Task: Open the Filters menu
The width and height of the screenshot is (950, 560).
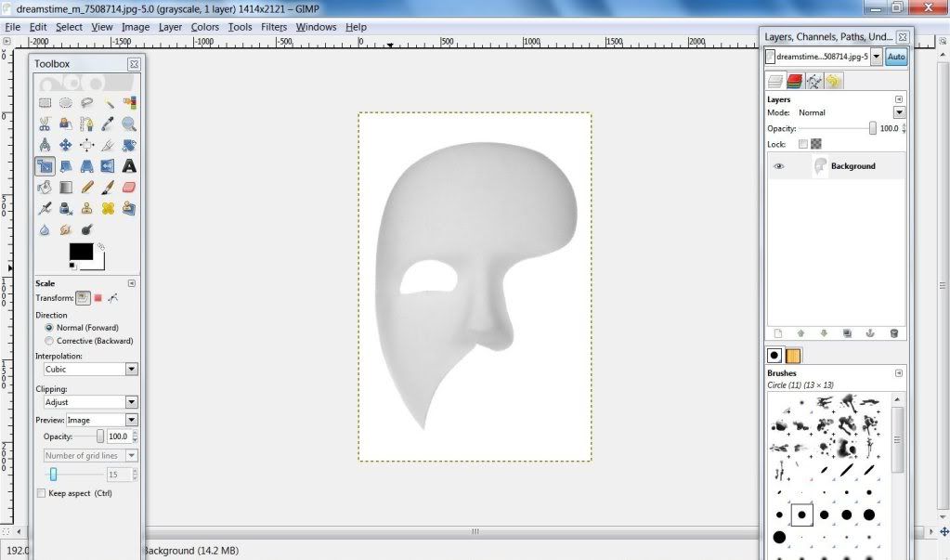Action: (x=274, y=27)
